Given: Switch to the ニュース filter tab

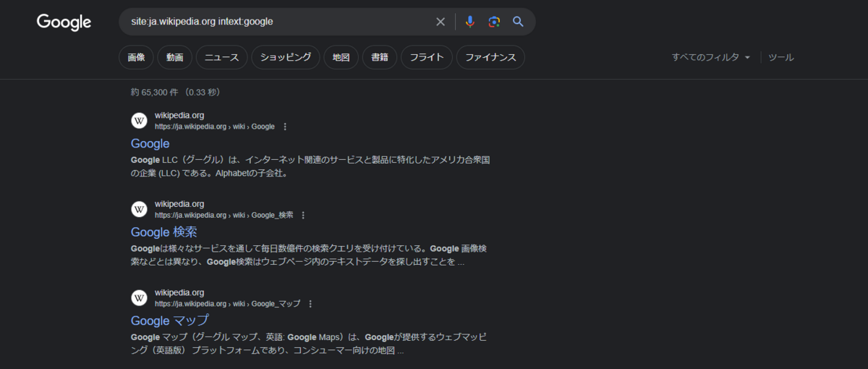Looking at the screenshot, I should pyautogui.click(x=221, y=57).
